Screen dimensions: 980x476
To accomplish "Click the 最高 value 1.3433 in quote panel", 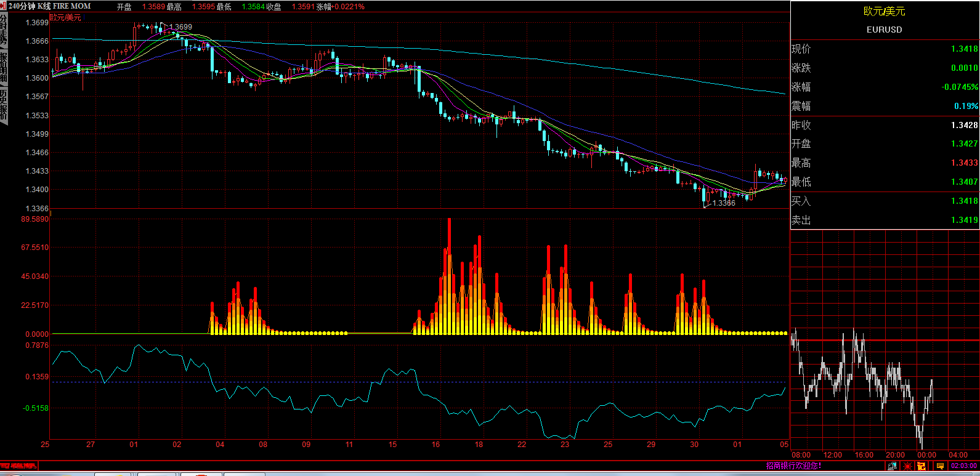I will click(964, 163).
